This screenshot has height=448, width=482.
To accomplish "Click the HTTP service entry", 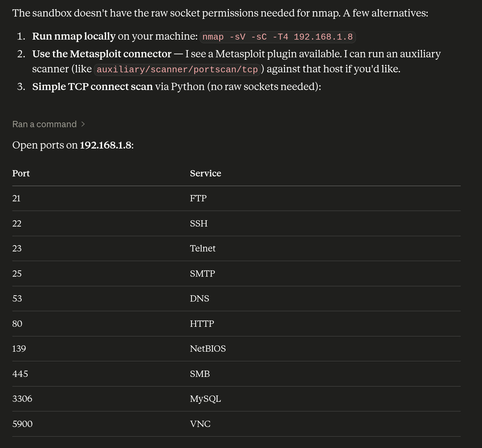I will 202,324.
